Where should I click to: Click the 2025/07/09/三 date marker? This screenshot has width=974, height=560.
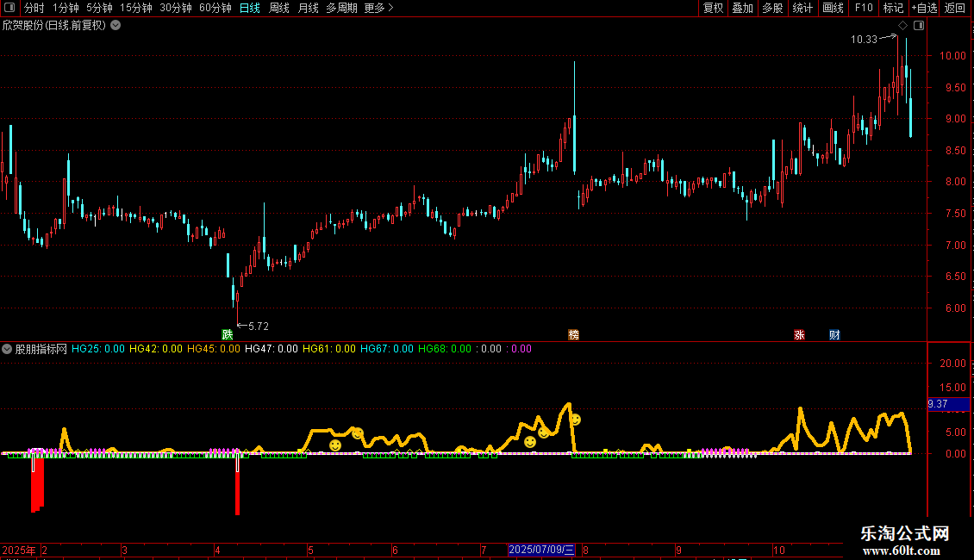[541, 550]
